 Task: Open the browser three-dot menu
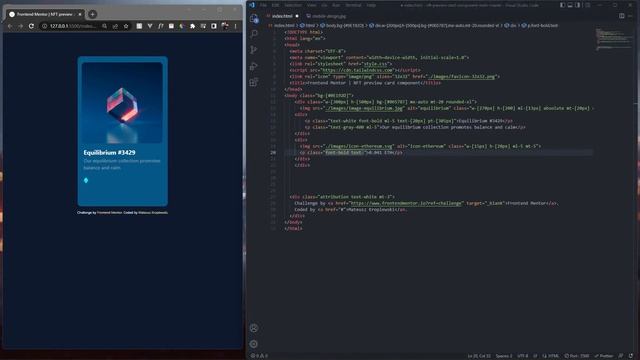(236, 26)
